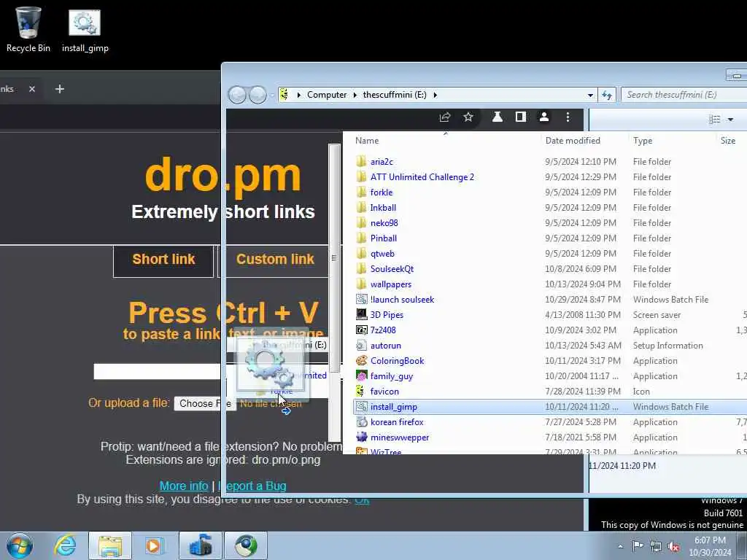Viewport: 747px width, 560px height.
Task: Click the Explorer forward arrow button
Action: click(x=258, y=95)
